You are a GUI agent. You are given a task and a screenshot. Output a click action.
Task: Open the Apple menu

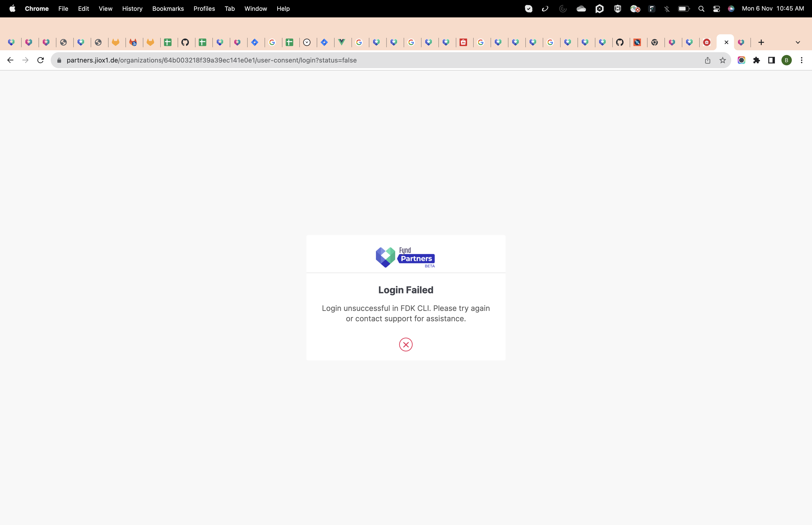tap(12, 8)
